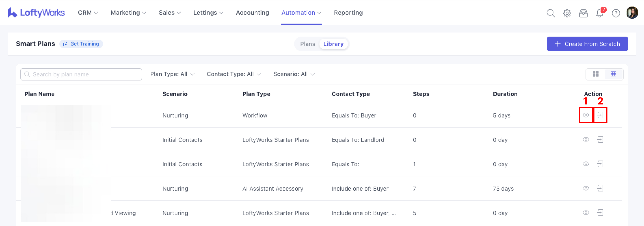Open the Get Training link
This screenshot has width=644, height=226.
coord(81,44)
